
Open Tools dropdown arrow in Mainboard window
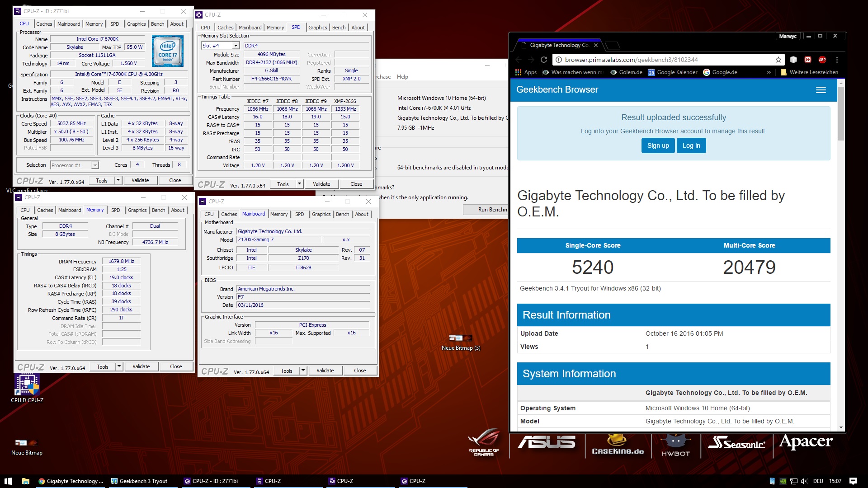pos(303,371)
